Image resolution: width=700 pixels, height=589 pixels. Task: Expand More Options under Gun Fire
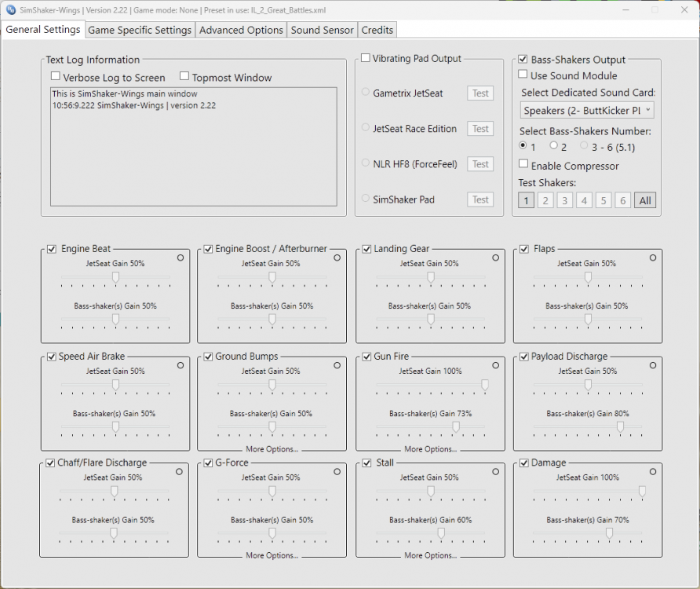tap(430, 449)
